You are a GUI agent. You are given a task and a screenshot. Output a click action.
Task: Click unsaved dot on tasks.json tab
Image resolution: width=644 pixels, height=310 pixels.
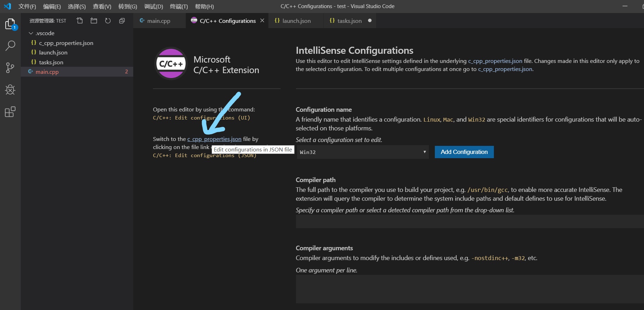pyautogui.click(x=370, y=21)
